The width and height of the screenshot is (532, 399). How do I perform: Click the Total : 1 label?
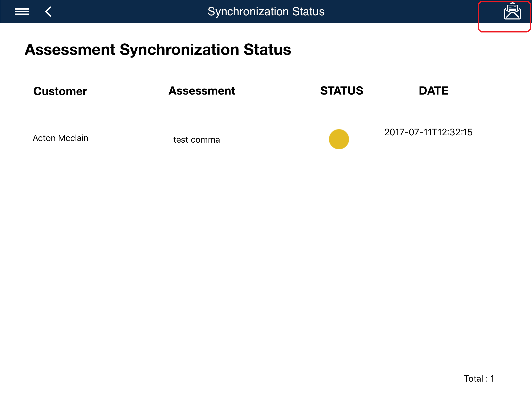tap(479, 378)
